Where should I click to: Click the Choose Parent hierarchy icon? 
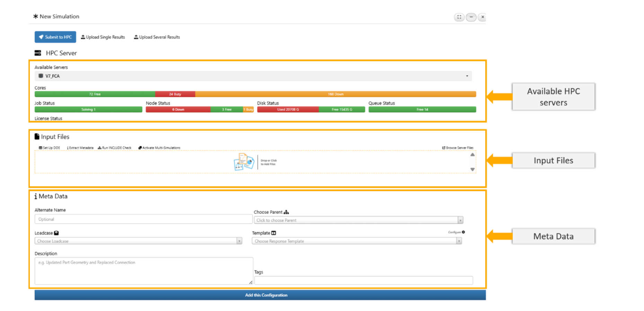pos(286,212)
